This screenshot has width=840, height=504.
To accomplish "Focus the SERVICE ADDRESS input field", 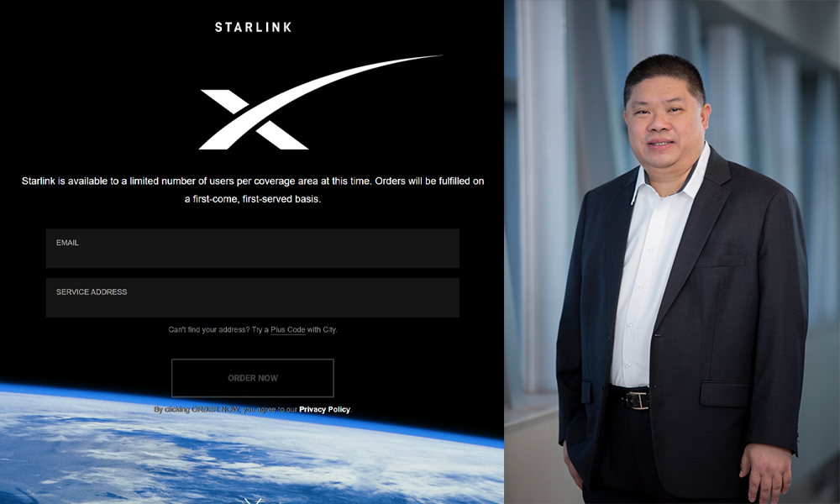I will pyautogui.click(x=252, y=298).
